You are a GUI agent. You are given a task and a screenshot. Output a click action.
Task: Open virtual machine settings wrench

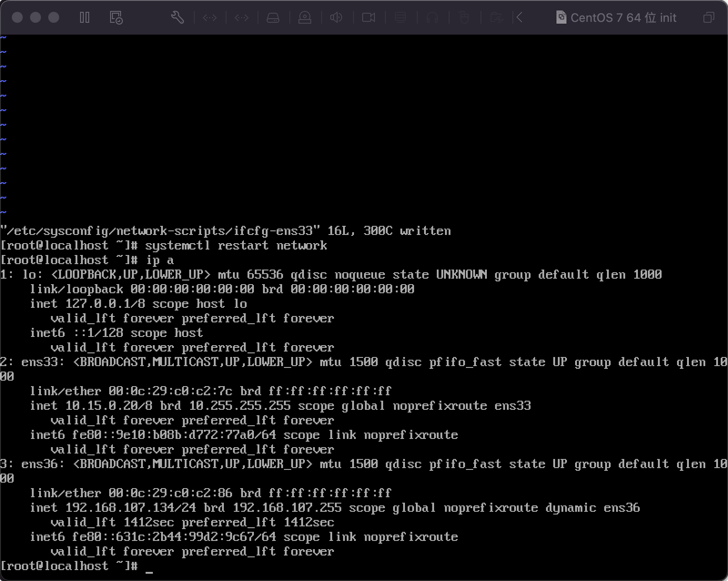pyautogui.click(x=177, y=18)
